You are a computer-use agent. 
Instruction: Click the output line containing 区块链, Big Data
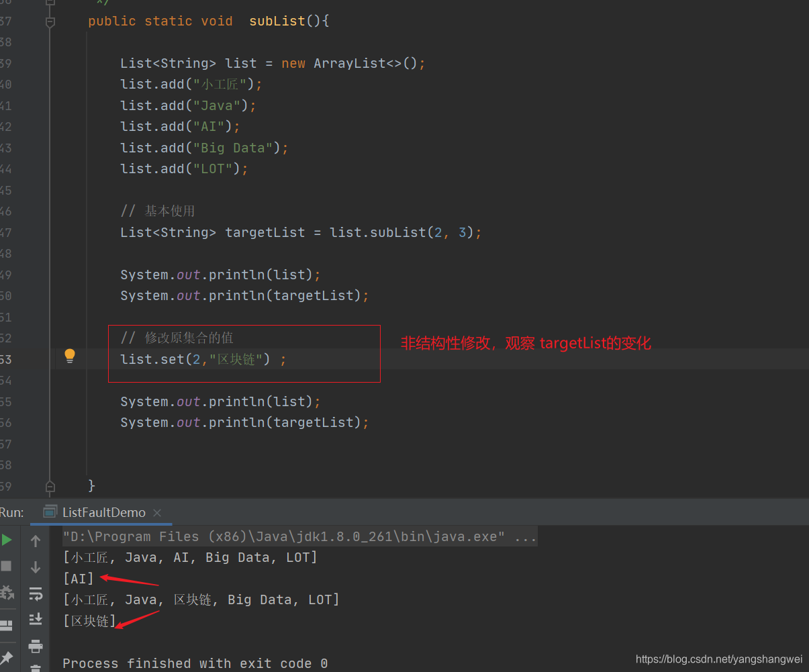201,599
